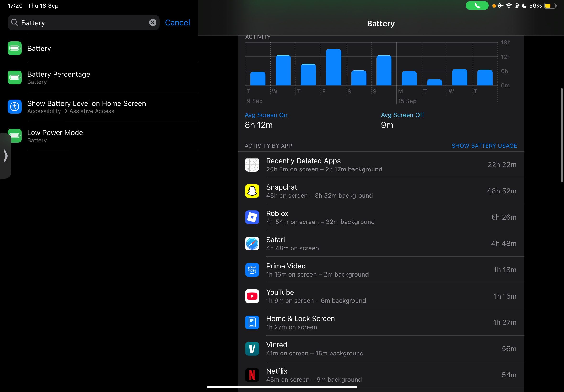Clear the Battery search field text
This screenshot has width=564, height=392.
[152, 23]
